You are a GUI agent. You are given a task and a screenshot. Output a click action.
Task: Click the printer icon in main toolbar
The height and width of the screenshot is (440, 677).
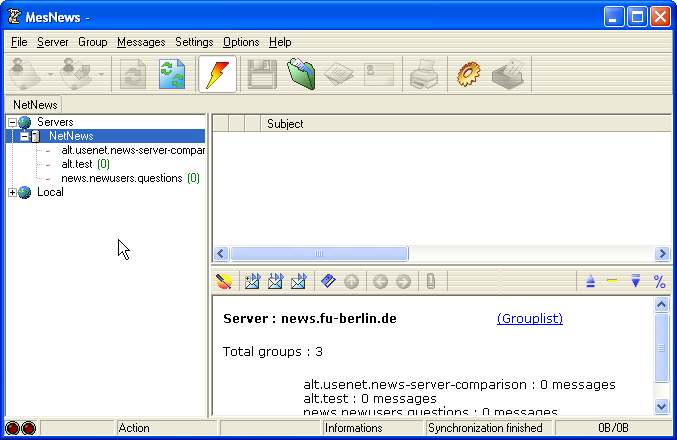coord(422,75)
